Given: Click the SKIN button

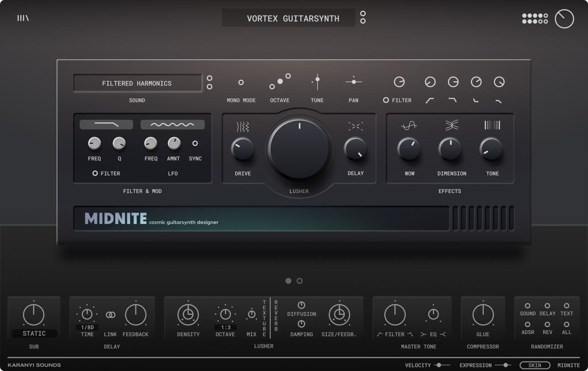Looking at the screenshot, I should click(535, 366).
